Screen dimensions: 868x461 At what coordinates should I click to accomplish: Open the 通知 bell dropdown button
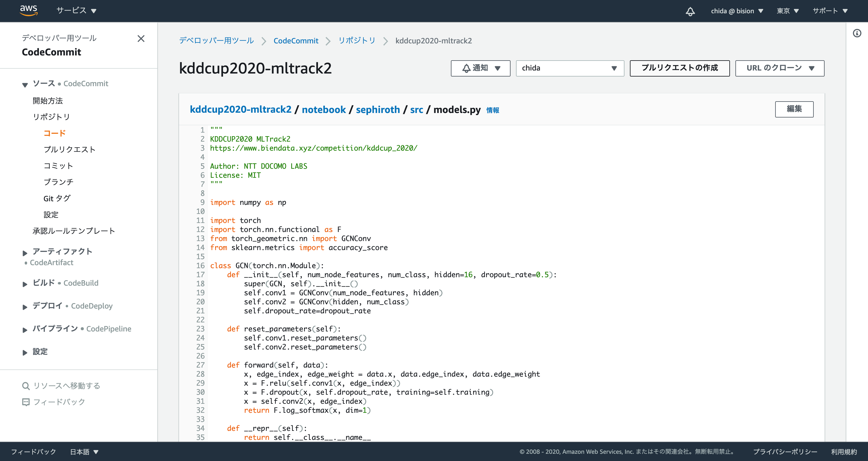pyautogui.click(x=480, y=68)
